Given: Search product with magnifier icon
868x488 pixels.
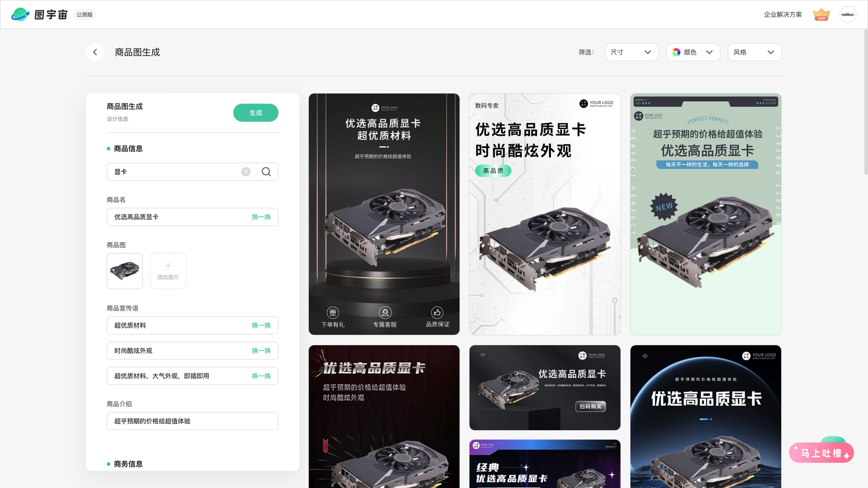Looking at the screenshot, I should 266,172.
